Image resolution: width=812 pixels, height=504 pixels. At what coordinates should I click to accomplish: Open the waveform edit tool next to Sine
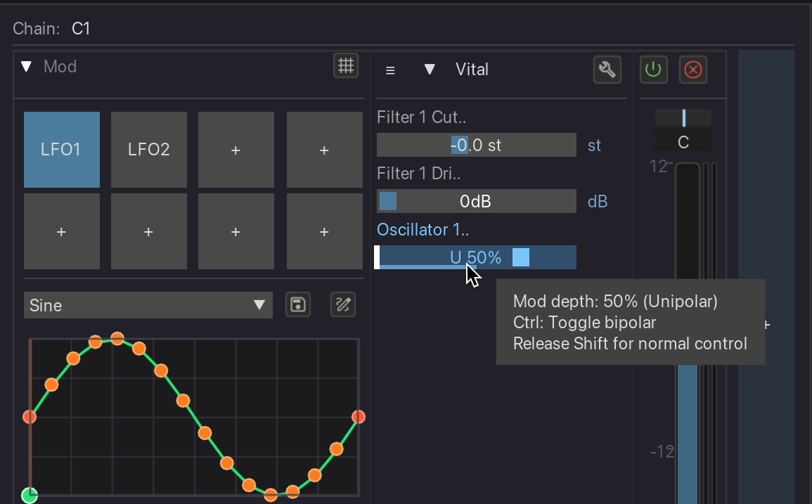[x=342, y=304]
